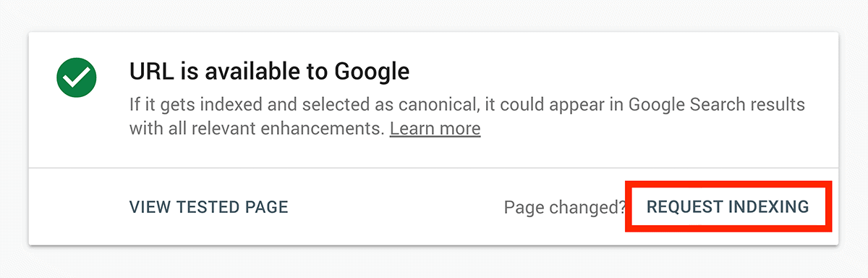The image size is (868, 278).
Task: View the tested page details
Action: coord(208,207)
